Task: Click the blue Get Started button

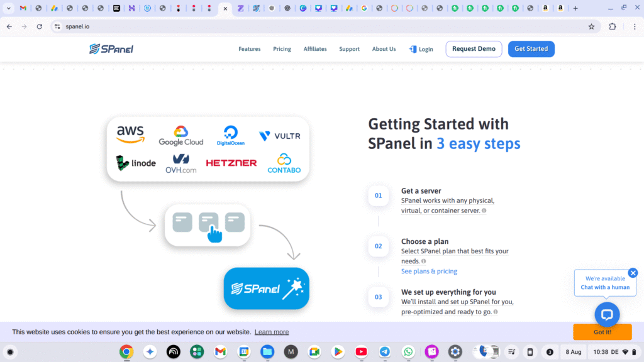Action: 531,49
